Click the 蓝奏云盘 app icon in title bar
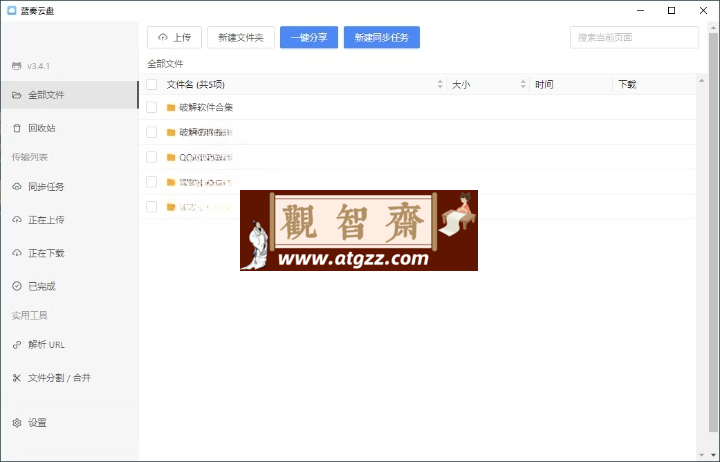The image size is (720, 462). tap(11, 10)
